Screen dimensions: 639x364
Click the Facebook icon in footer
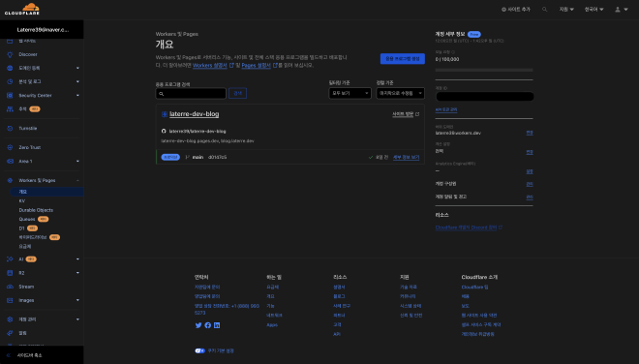[208, 325]
